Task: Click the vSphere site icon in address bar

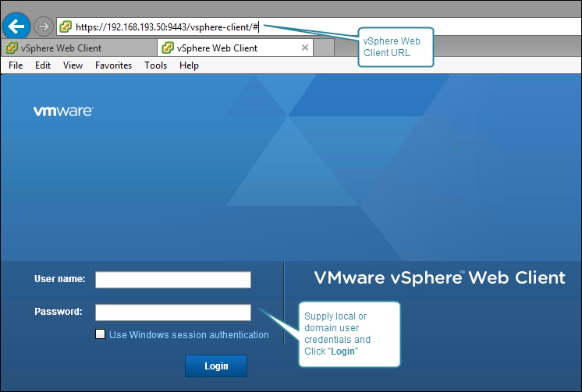Action: (66, 26)
